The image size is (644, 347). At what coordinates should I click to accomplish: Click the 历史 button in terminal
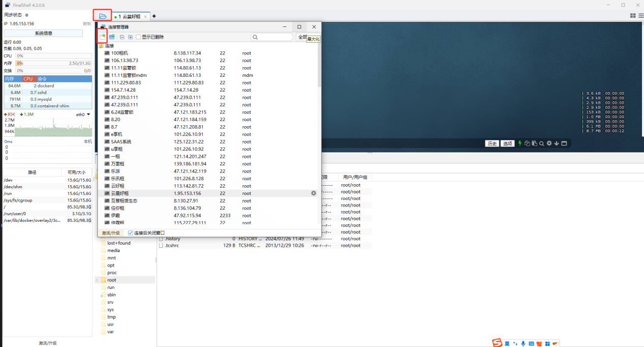coord(493,144)
